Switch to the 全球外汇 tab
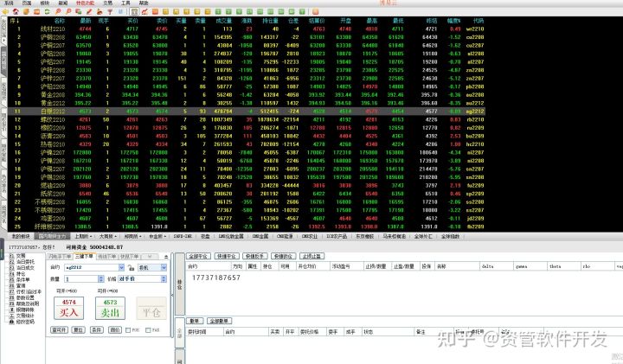The image size is (623, 364). (423, 236)
